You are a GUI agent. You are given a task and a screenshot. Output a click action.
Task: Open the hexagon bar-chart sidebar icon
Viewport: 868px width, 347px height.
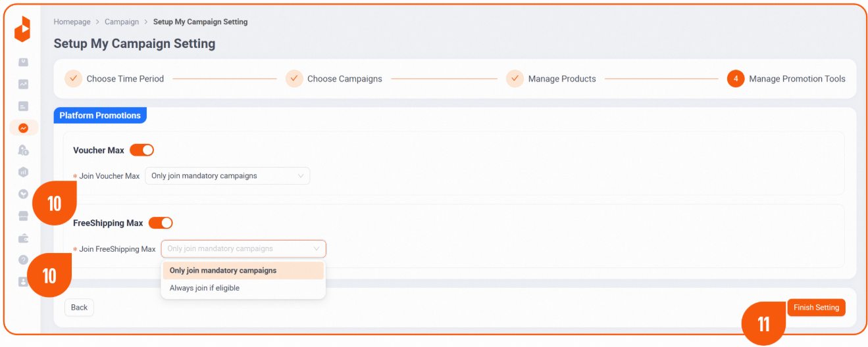tap(23, 172)
